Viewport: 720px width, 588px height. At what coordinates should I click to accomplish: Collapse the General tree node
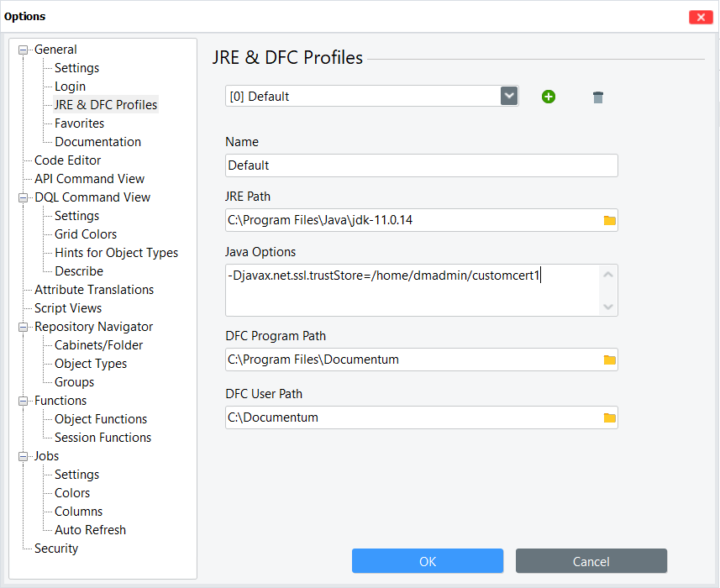click(24, 50)
